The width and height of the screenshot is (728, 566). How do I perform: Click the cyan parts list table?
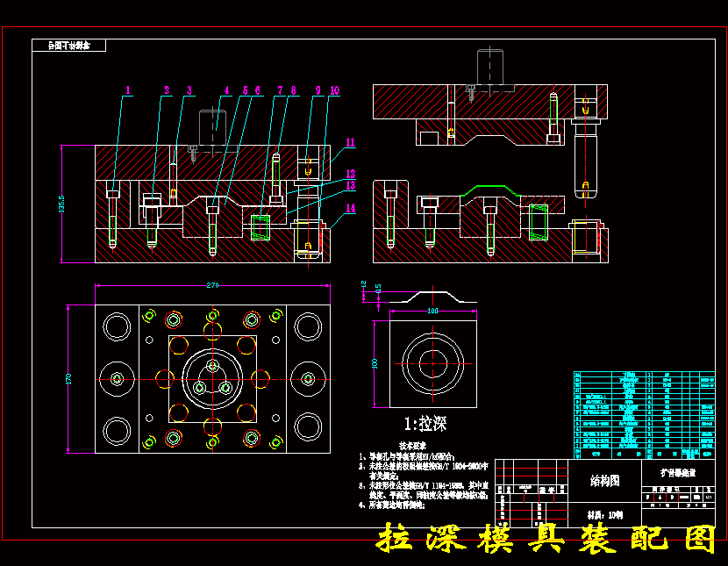pos(645,415)
